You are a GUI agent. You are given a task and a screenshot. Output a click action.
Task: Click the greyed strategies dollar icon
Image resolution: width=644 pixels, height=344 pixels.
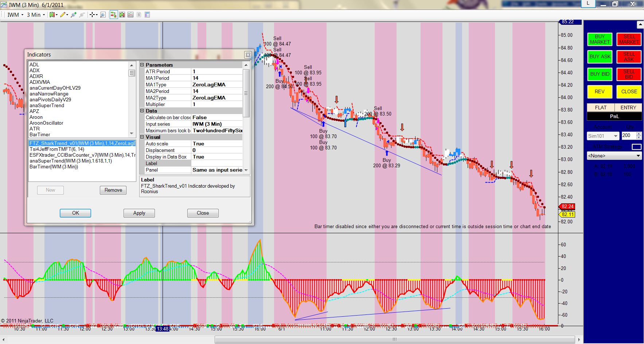(x=139, y=15)
